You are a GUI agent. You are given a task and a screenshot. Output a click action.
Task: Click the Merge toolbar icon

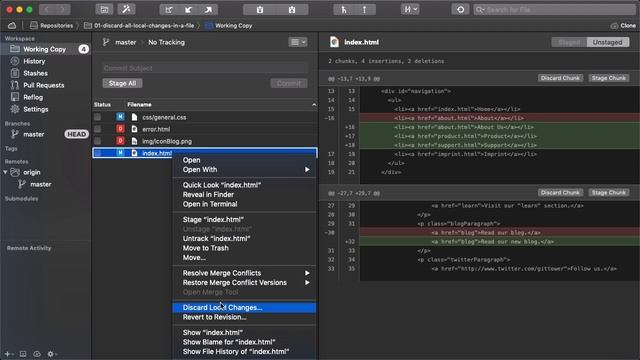(344, 9)
